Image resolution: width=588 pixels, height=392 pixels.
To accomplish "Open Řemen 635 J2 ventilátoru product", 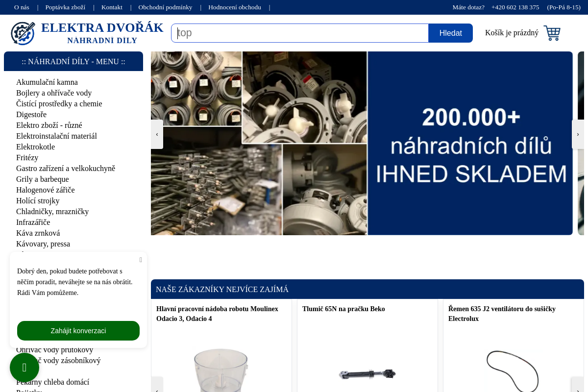I will pos(502,314).
